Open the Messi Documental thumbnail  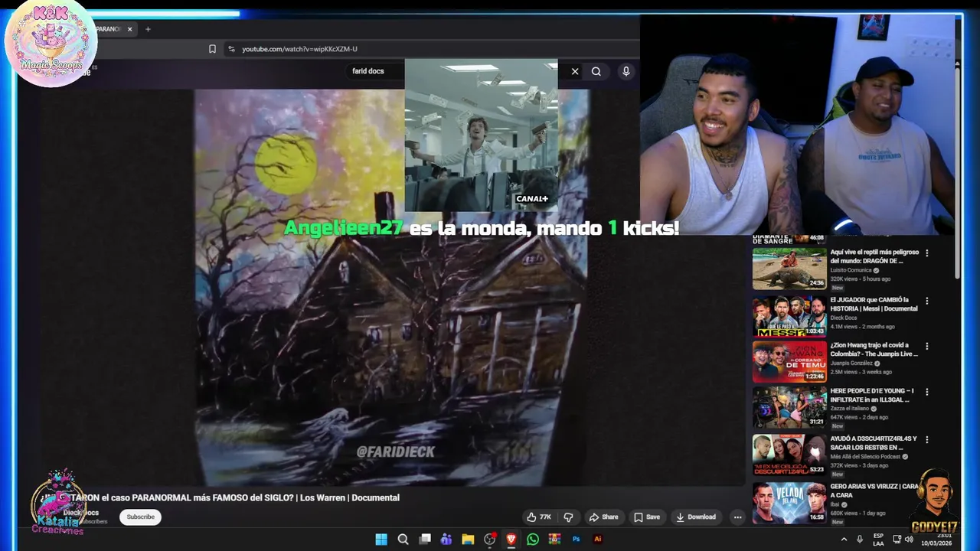coord(789,316)
